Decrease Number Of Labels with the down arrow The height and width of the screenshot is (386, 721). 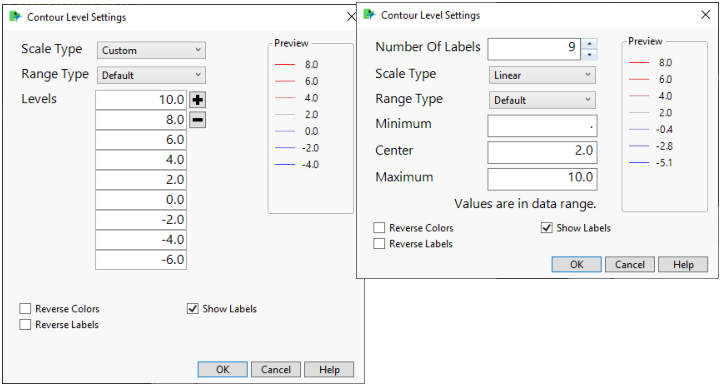pos(589,55)
